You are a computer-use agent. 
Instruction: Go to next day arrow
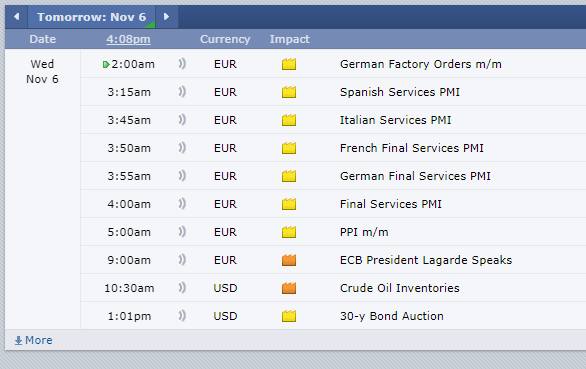coord(166,17)
